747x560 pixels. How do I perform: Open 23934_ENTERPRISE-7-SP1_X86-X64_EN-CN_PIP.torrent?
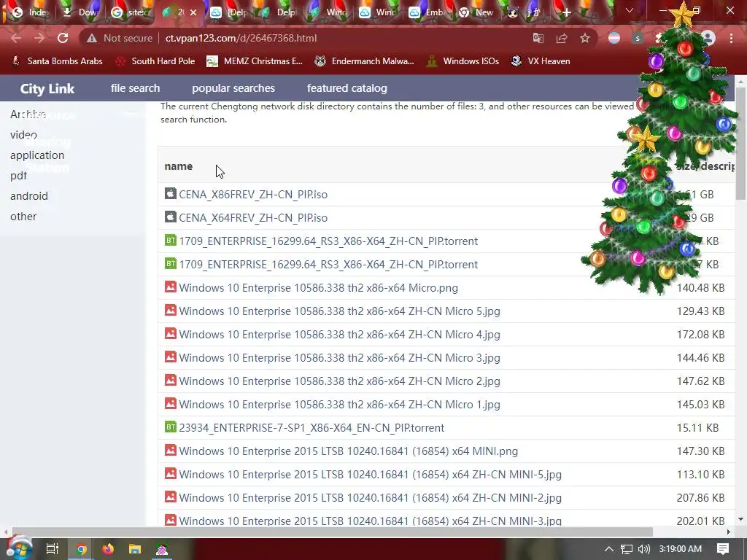[311, 427]
